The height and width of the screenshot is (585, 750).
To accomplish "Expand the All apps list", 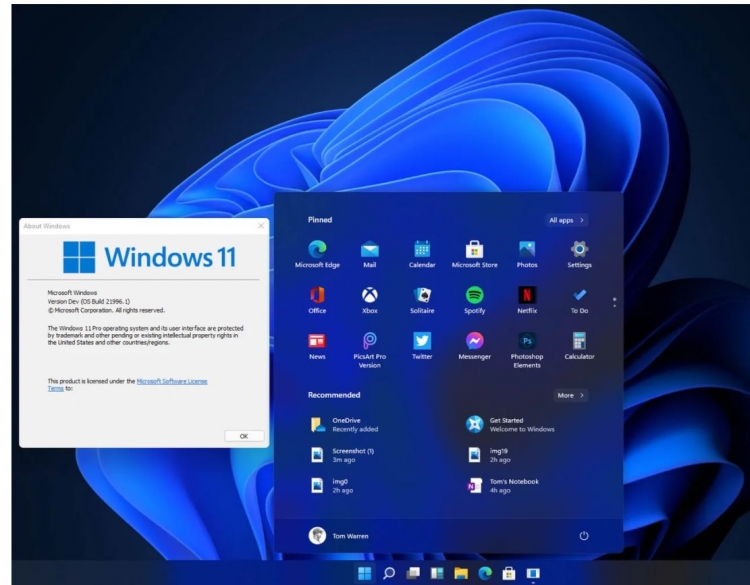I will point(566,219).
